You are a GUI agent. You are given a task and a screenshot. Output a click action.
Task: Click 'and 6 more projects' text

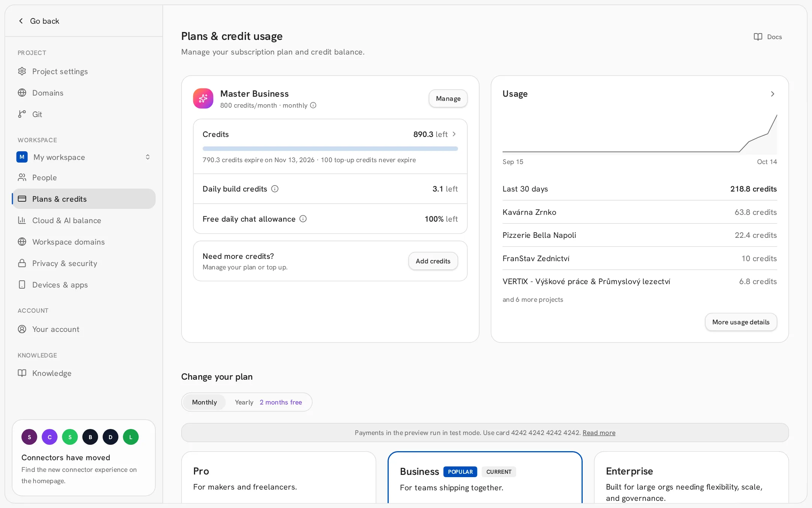point(533,299)
